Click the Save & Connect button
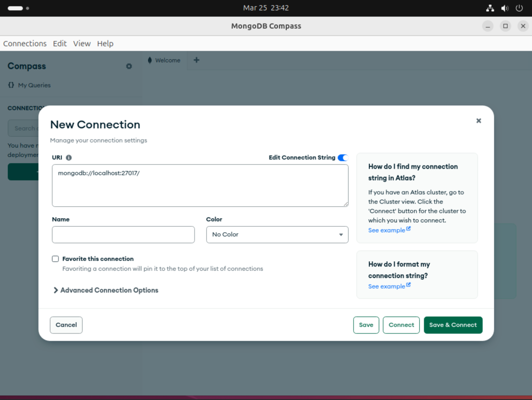The height and width of the screenshot is (400, 532). click(x=453, y=325)
